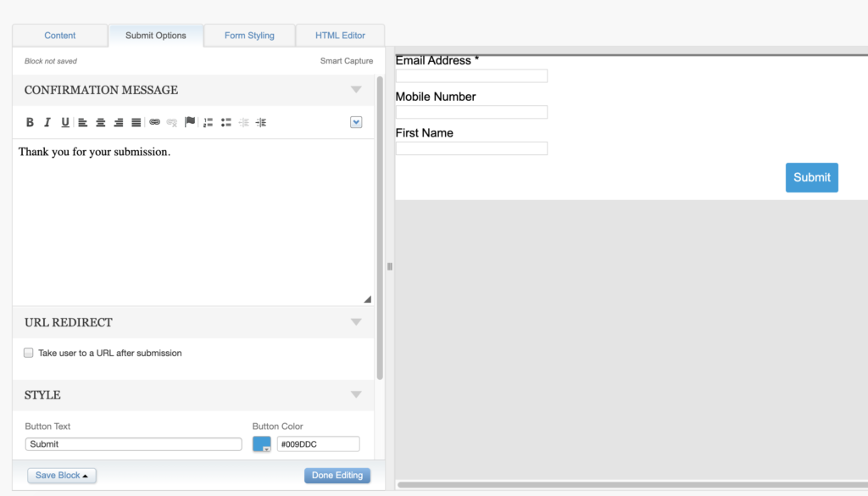Apply italic formatting to the message text
This screenshot has height=496, width=868.
pyautogui.click(x=47, y=122)
